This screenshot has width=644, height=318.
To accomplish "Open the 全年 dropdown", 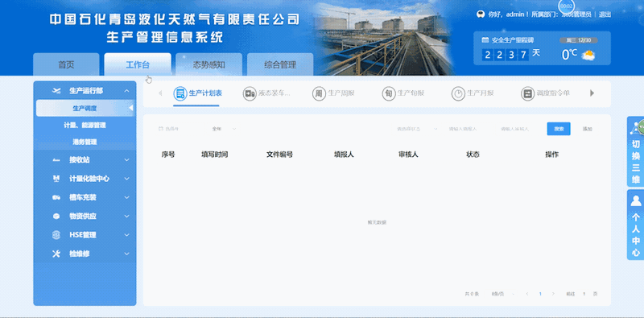I will coord(224,129).
